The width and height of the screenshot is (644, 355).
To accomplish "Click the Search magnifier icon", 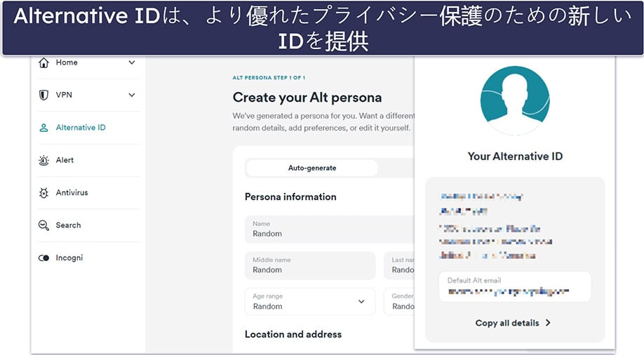I will (43, 225).
